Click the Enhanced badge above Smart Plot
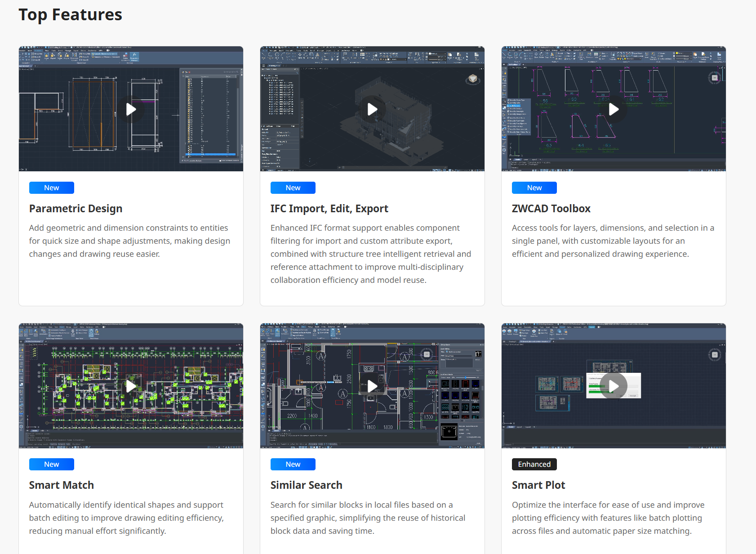756x554 pixels. point(534,464)
